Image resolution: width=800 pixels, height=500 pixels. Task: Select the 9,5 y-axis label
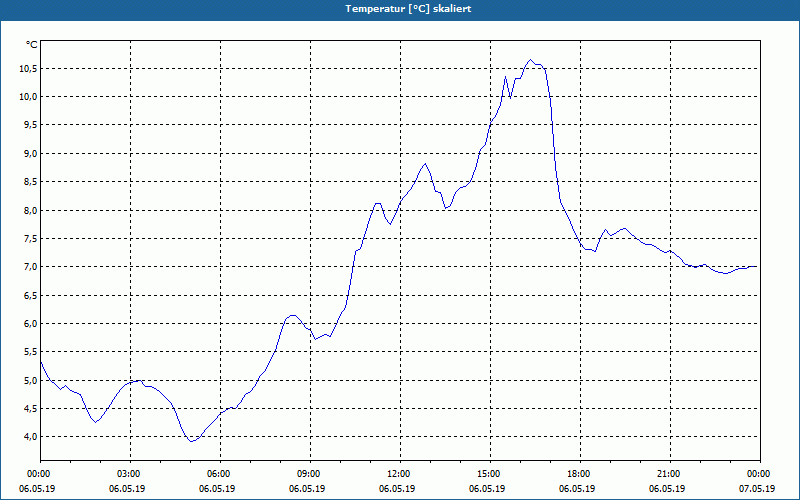(30, 125)
